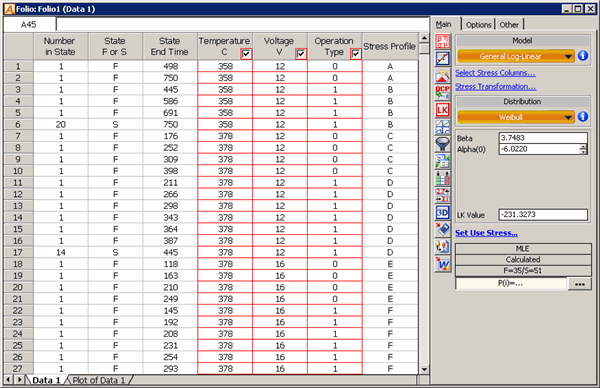Click the Number in State cell with 20
Image resolution: width=600 pixels, height=388 pixels.
61,124
